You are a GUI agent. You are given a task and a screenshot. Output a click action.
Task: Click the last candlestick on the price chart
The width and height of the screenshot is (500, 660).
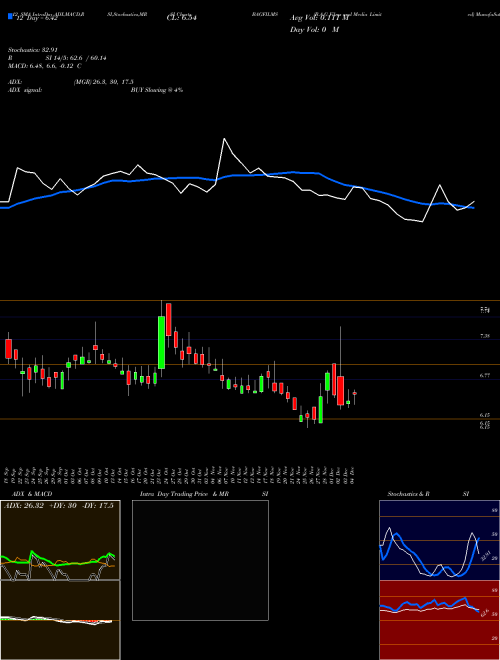[x=355, y=394]
